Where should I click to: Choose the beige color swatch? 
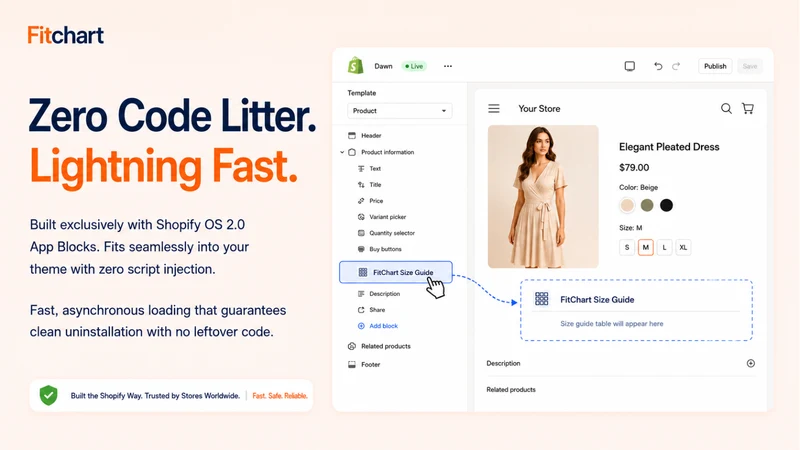627,205
